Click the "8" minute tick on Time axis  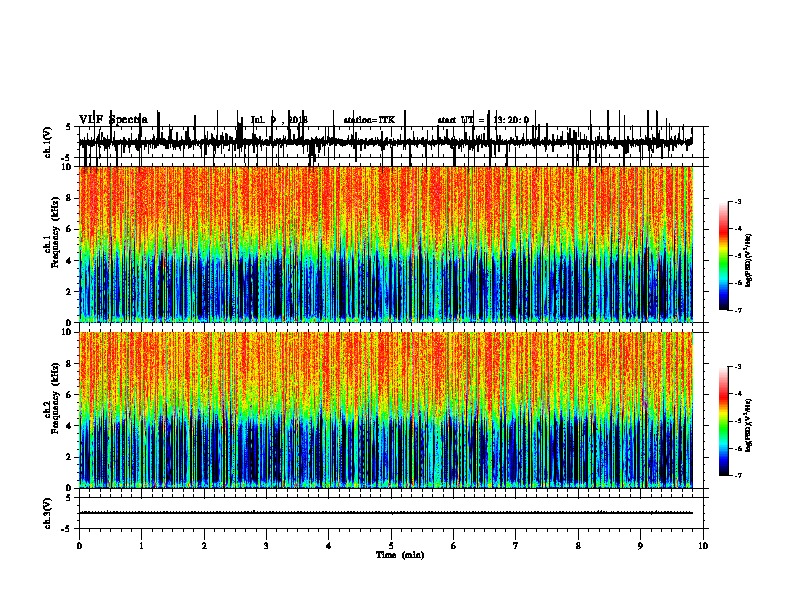click(578, 546)
